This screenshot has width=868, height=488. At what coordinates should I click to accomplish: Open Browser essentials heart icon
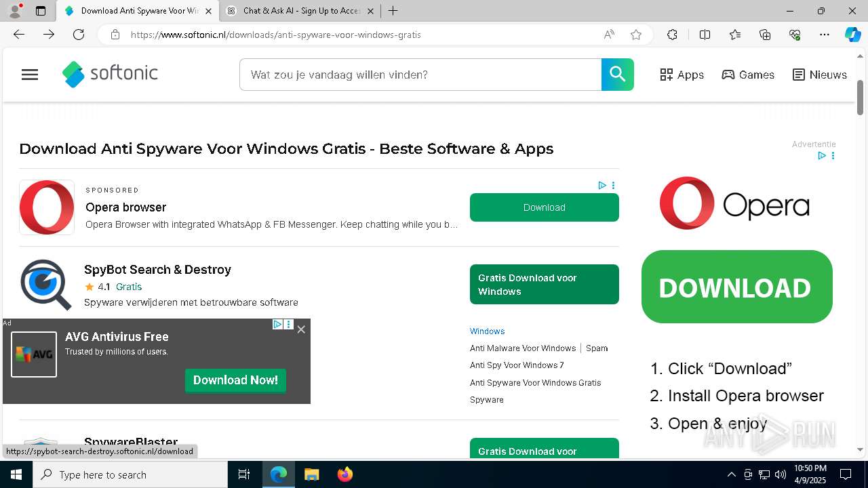click(795, 35)
